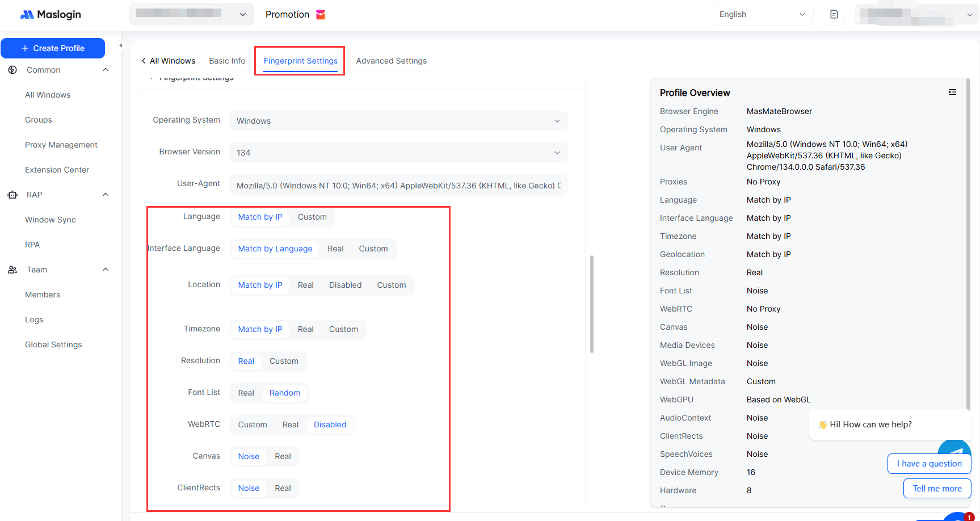
Task: Click the Profile Overview collapse list icon
Action: coord(952,92)
